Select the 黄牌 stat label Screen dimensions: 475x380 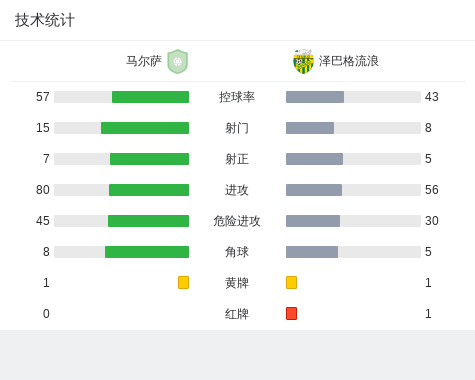pos(237,283)
